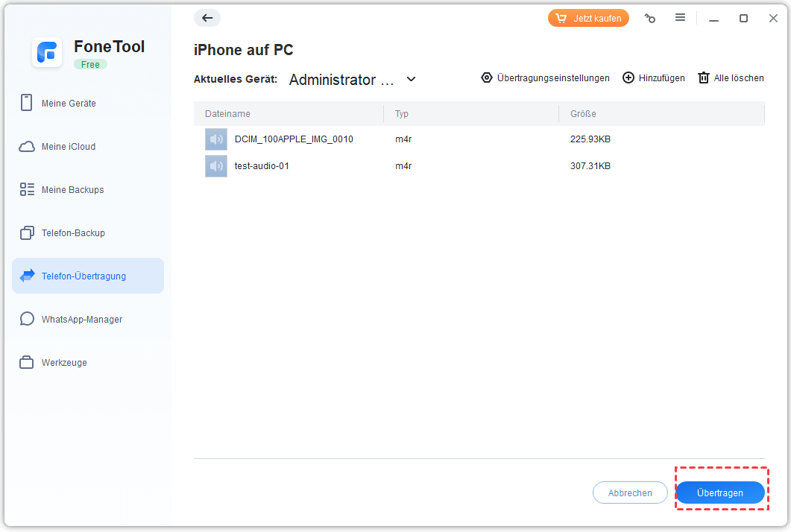Click the back arrow button
The image size is (791, 532).
(207, 19)
